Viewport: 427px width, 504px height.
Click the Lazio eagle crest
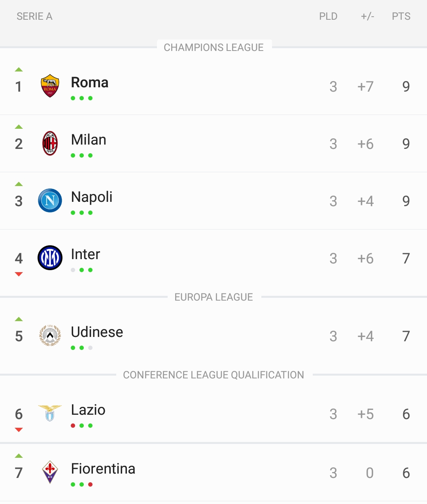pos(50,413)
